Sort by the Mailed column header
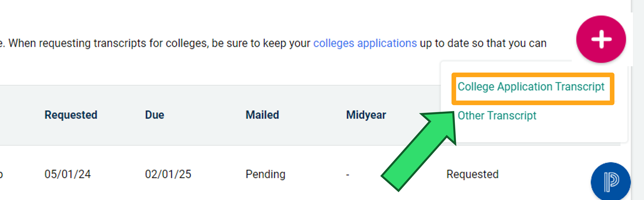Image resolution: width=644 pixels, height=200 pixels. (x=262, y=115)
